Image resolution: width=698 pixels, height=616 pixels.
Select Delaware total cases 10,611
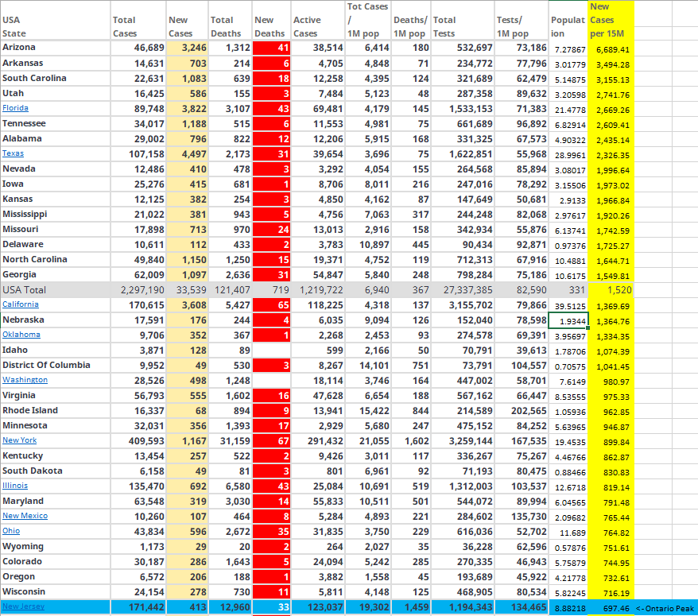[x=138, y=245]
